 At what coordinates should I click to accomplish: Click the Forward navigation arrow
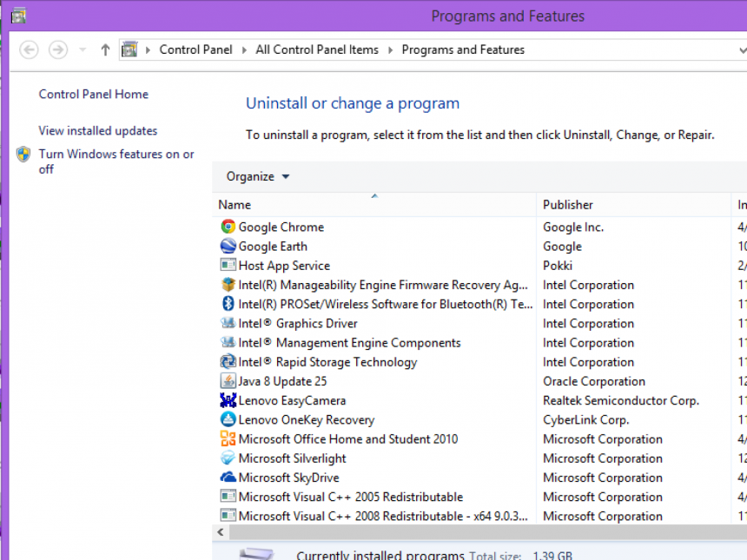tap(58, 49)
